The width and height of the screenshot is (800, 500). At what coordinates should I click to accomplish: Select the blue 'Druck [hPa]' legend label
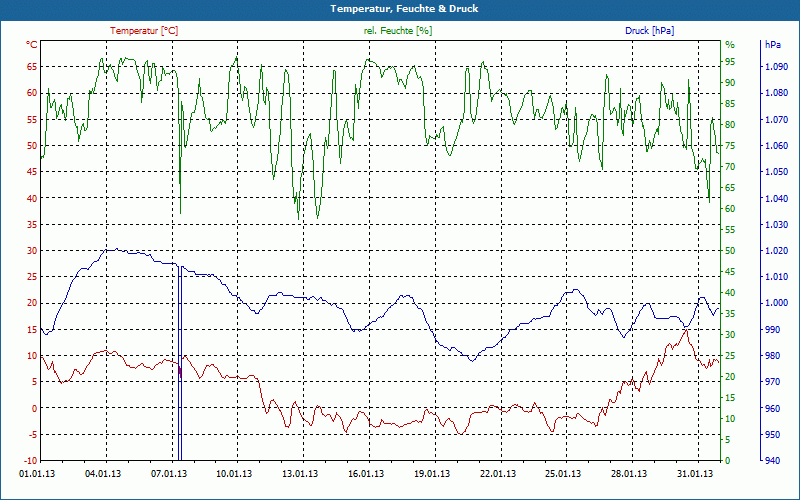pyautogui.click(x=649, y=31)
